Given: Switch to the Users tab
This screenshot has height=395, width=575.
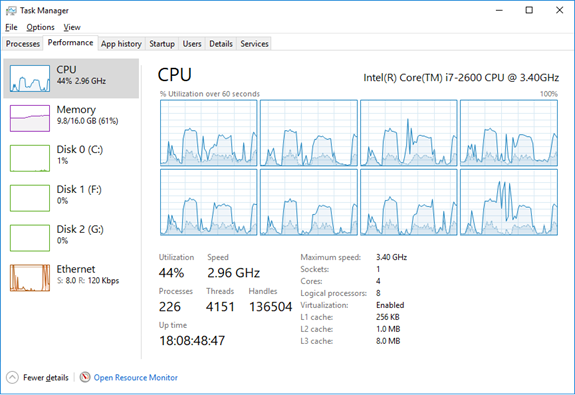Looking at the screenshot, I should click(x=192, y=44).
